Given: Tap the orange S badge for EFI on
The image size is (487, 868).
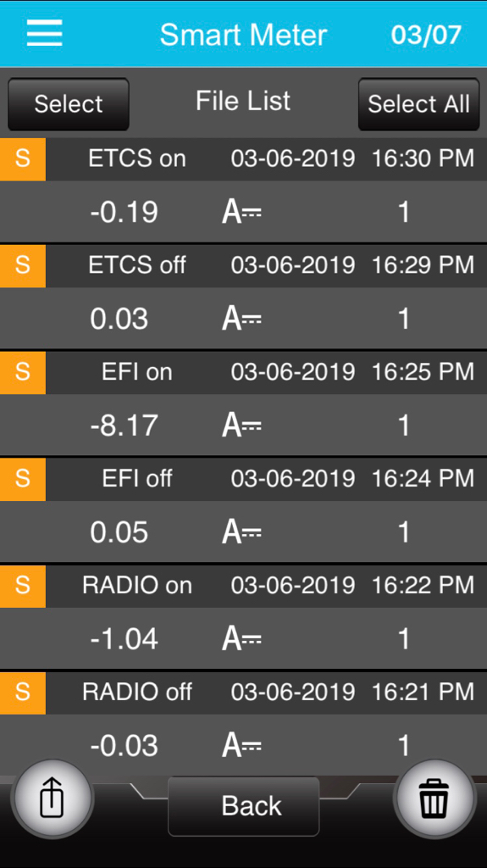Looking at the screenshot, I should point(23,373).
